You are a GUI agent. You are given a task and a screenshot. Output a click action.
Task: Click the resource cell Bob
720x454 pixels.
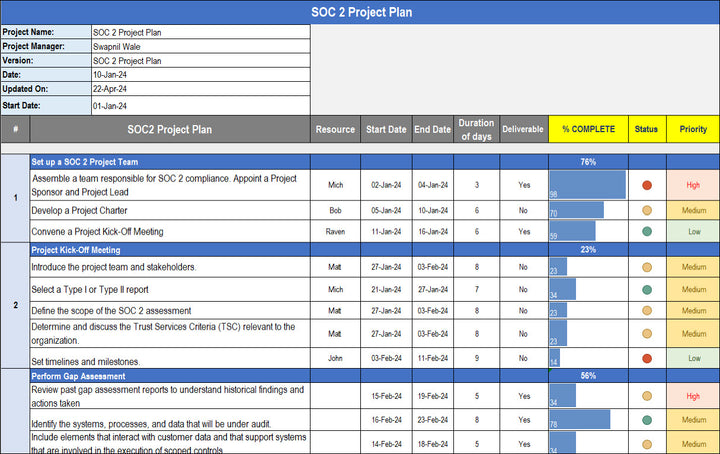pos(335,210)
